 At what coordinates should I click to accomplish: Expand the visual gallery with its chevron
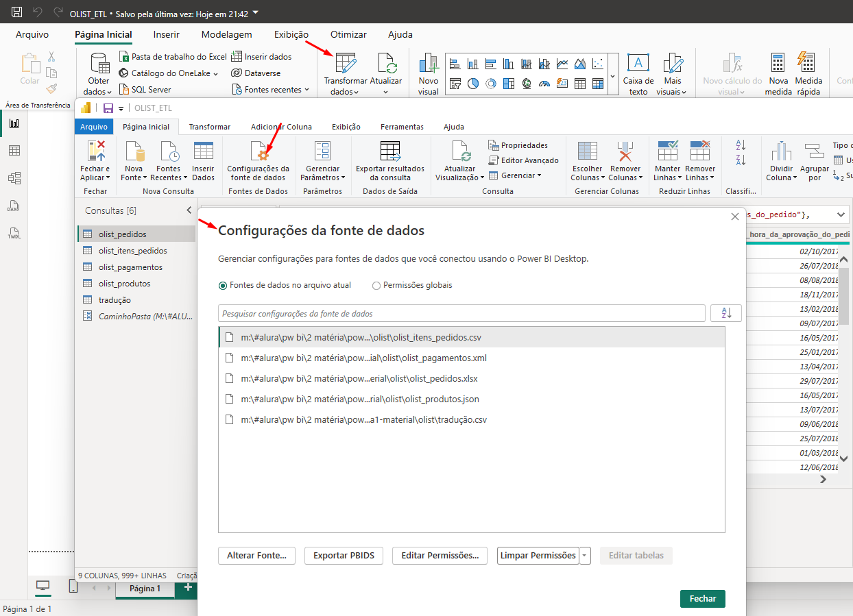coord(612,74)
